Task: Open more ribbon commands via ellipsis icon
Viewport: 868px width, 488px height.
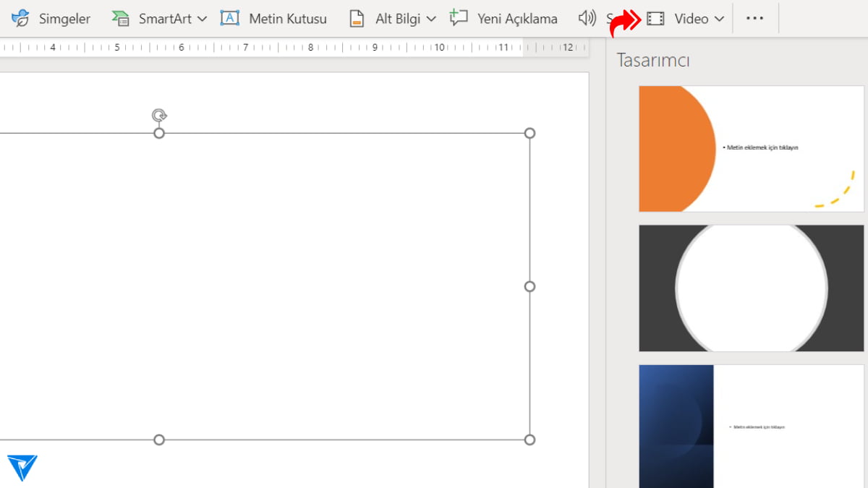Action: point(755,18)
